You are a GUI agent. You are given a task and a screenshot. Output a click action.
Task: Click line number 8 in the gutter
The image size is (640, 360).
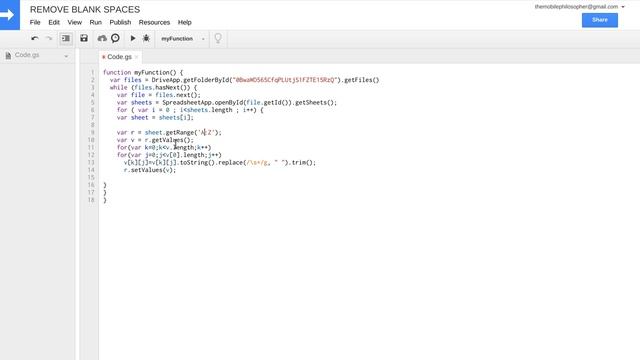coord(93,125)
